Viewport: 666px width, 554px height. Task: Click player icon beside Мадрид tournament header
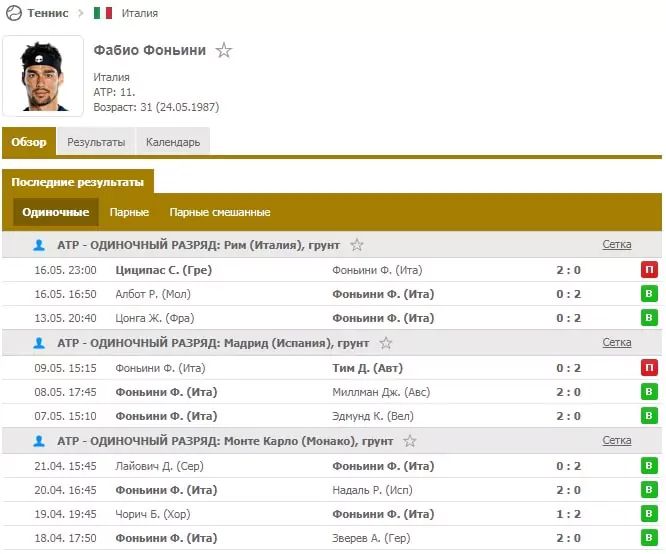tap(39, 343)
